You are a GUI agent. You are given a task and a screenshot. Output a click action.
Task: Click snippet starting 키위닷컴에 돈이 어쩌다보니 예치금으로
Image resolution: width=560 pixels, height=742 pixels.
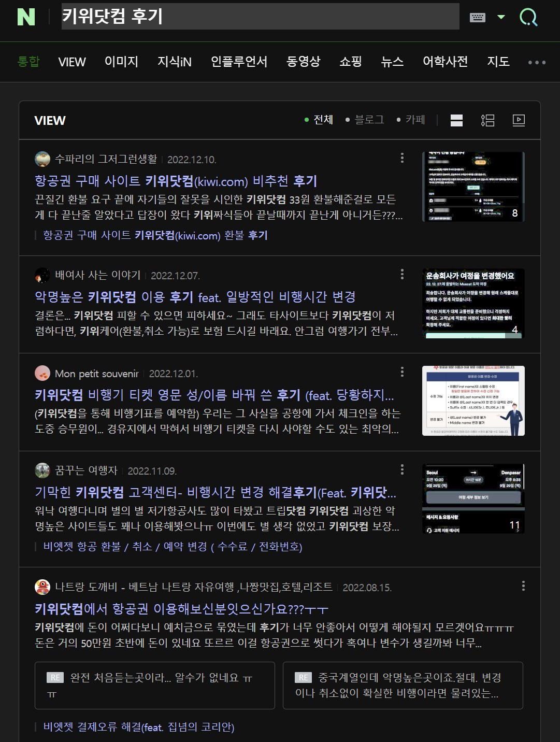274,635
